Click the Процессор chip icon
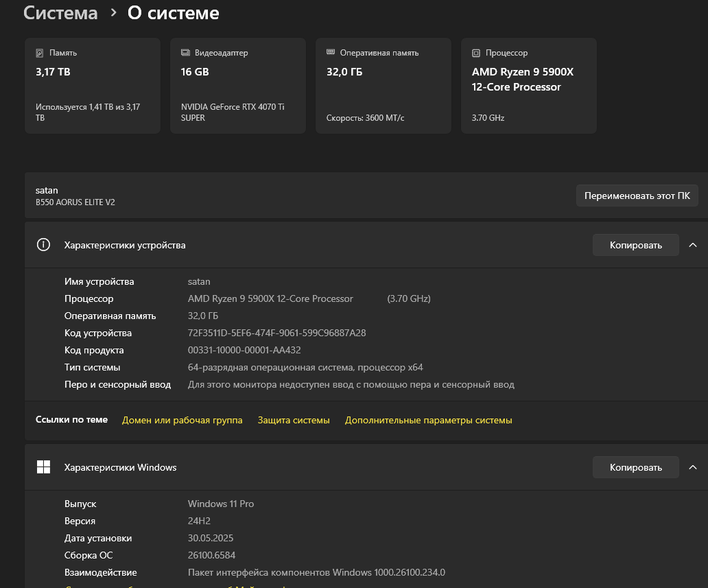Image resolution: width=708 pixels, height=588 pixels. (x=476, y=53)
